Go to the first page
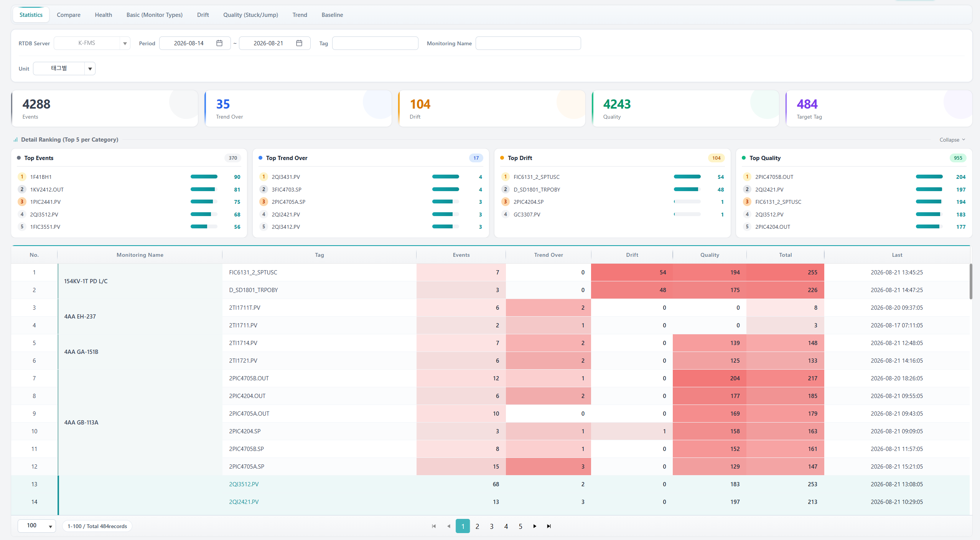 (434, 526)
